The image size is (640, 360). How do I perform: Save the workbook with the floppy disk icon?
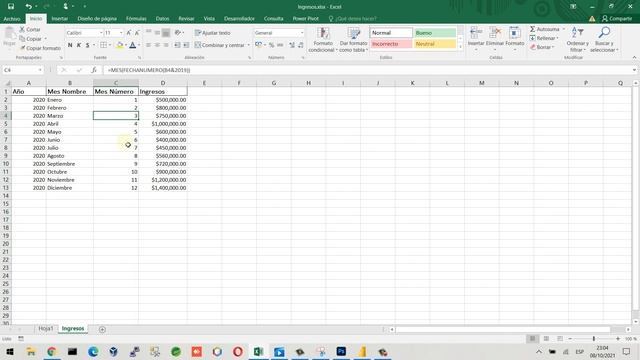pos(11,7)
